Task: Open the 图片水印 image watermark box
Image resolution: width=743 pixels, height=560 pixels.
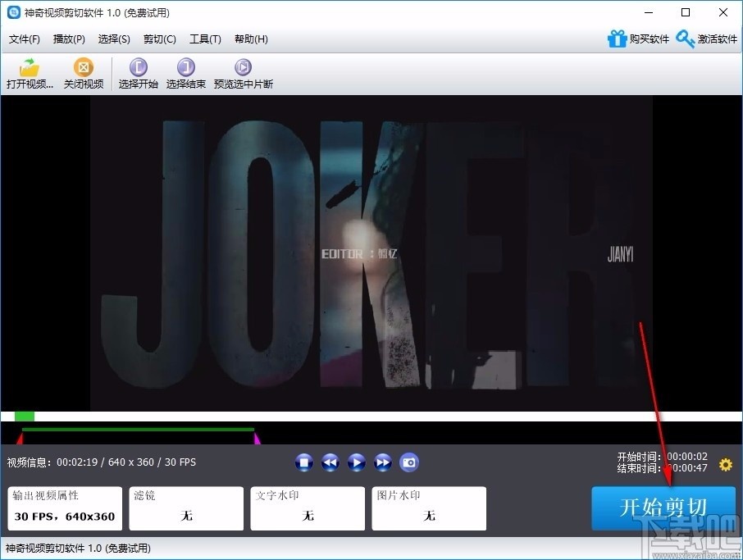Action: click(x=429, y=508)
